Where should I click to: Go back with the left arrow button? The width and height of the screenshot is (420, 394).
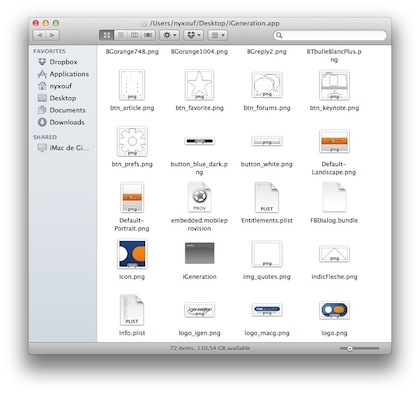40,35
